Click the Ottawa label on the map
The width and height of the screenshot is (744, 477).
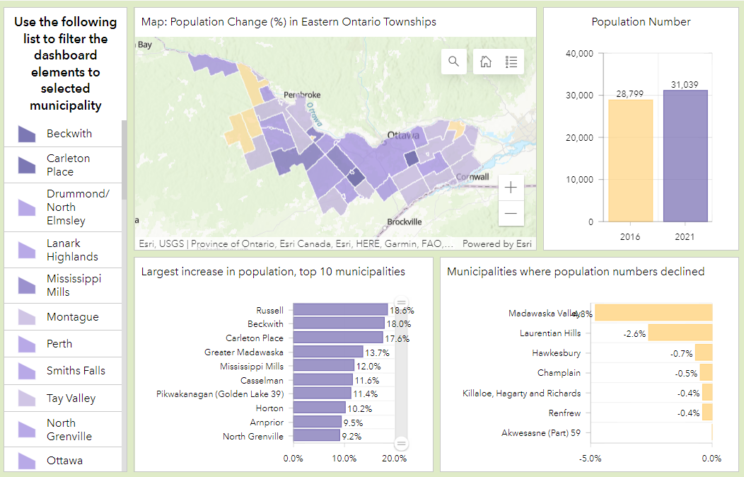(403, 135)
